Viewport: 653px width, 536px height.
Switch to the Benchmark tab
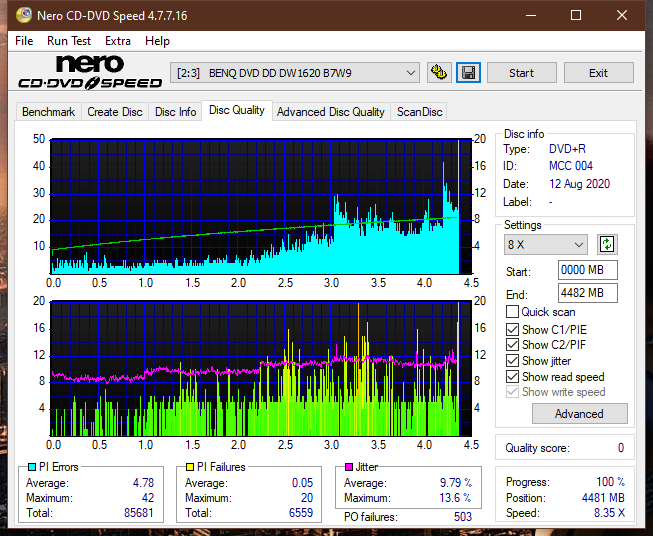(48, 112)
